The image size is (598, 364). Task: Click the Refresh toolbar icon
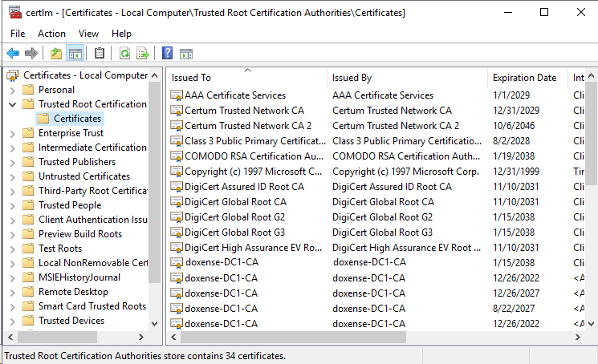tap(124, 54)
